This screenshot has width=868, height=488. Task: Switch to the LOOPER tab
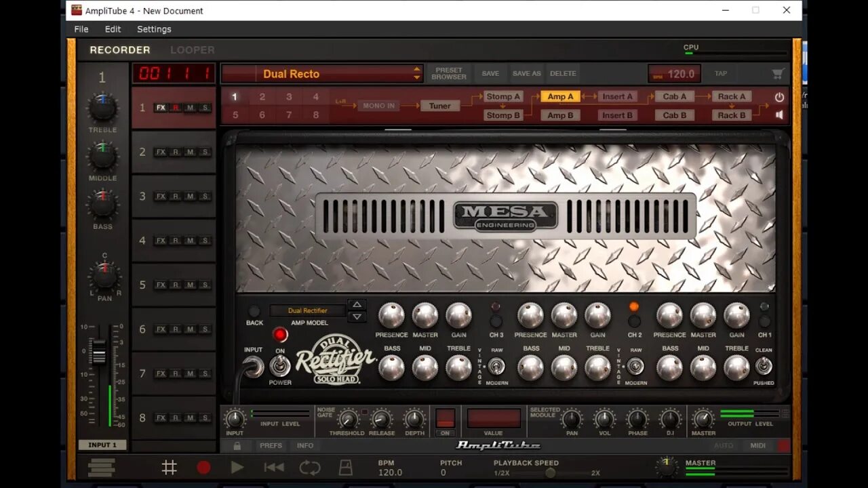(192, 49)
